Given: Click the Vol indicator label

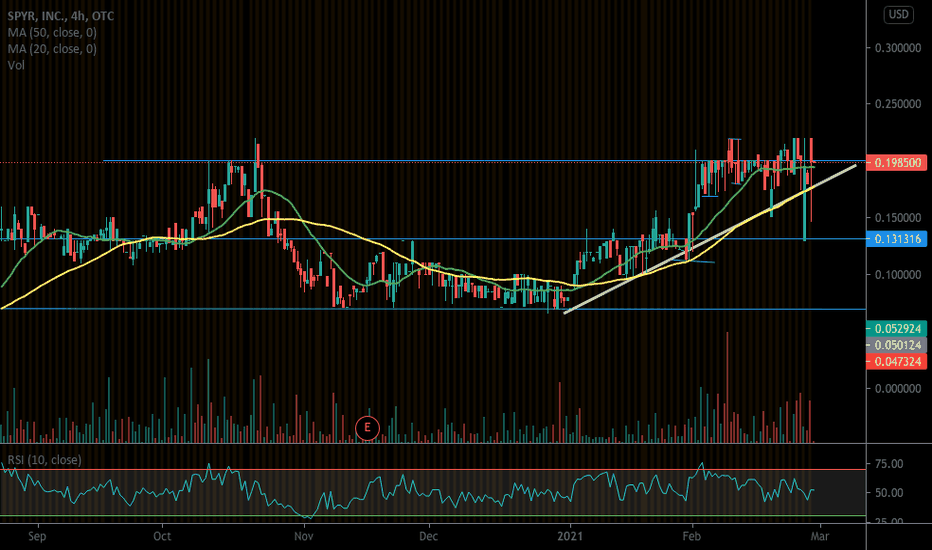Looking at the screenshot, I should click(x=16, y=65).
